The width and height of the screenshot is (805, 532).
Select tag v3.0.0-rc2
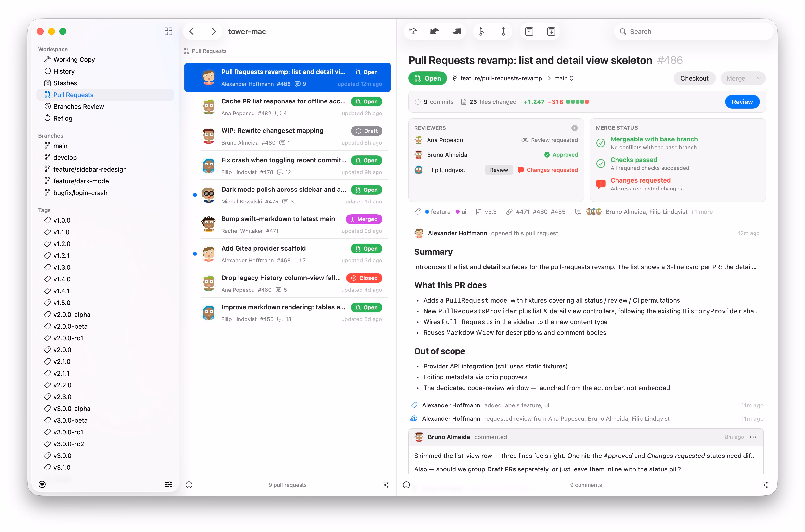tap(105, 444)
